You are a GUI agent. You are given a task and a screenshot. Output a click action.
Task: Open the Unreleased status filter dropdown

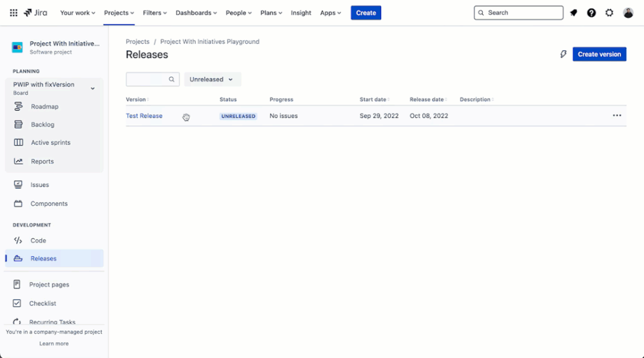[212, 79]
